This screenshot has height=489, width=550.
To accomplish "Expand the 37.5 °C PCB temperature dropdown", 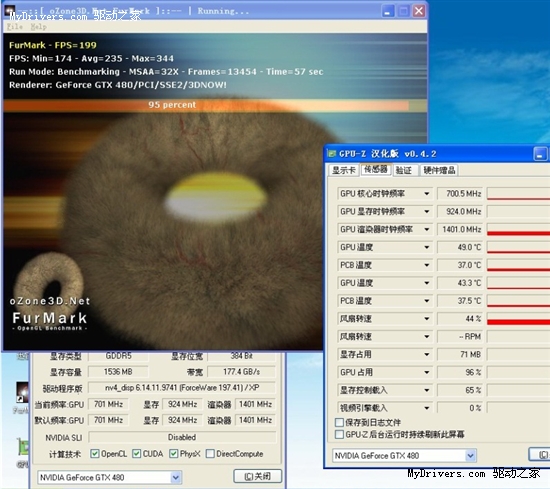I will pos(427,301).
